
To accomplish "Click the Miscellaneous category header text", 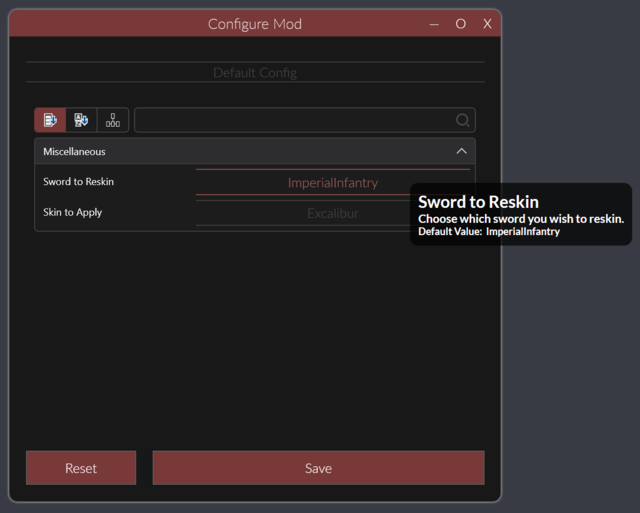I will click(x=74, y=151).
